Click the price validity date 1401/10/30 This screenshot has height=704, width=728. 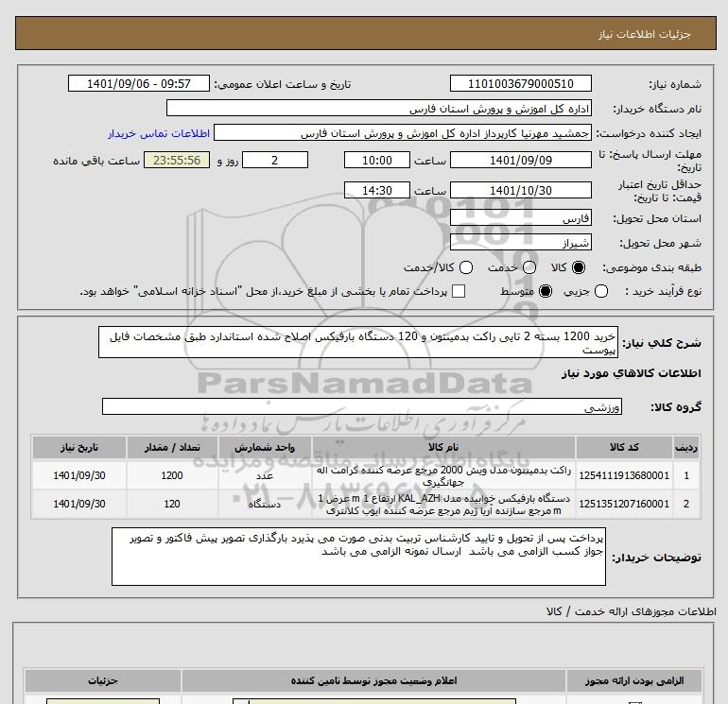520,190
